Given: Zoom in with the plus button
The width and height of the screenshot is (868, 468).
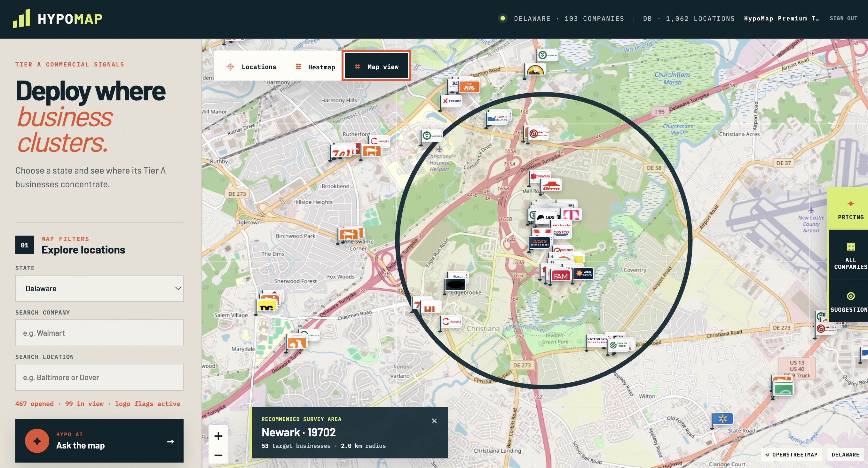Looking at the screenshot, I should coord(218,436).
